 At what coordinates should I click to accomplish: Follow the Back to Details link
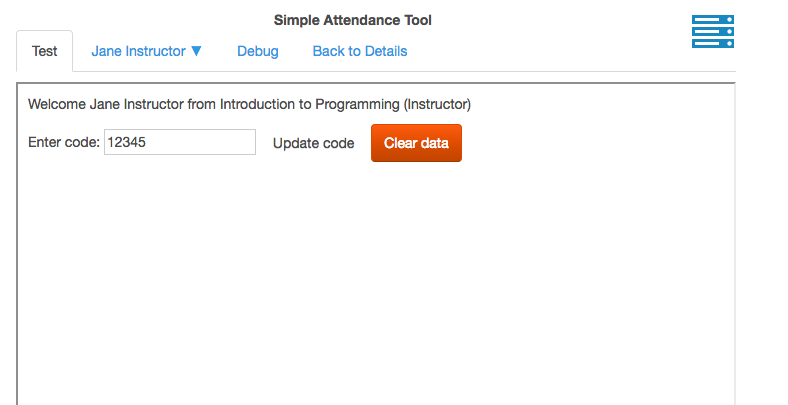[360, 51]
